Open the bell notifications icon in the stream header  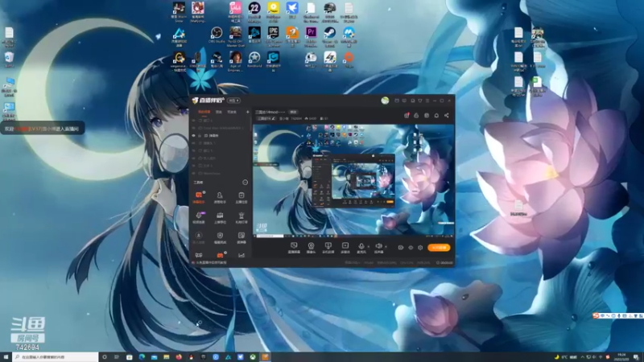click(x=436, y=115)
